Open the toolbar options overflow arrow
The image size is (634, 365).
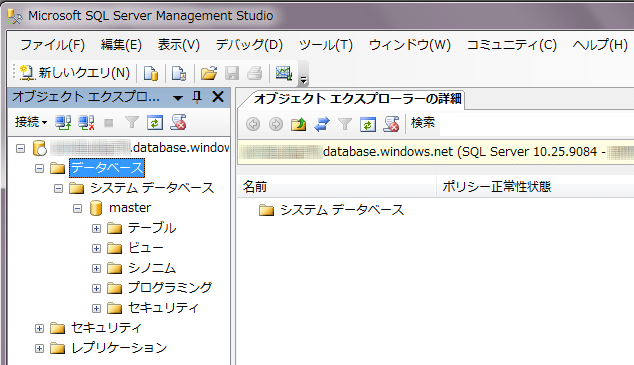(303, 80)
